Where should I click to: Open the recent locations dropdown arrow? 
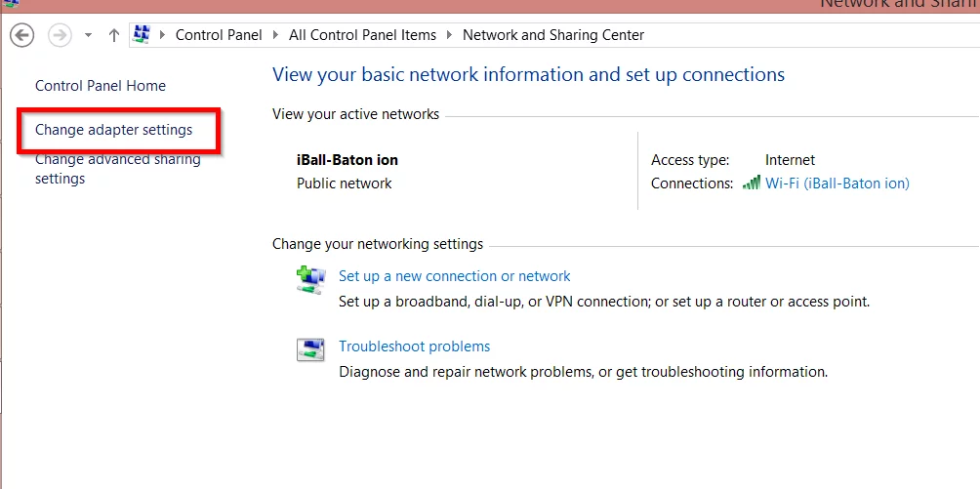88,36
